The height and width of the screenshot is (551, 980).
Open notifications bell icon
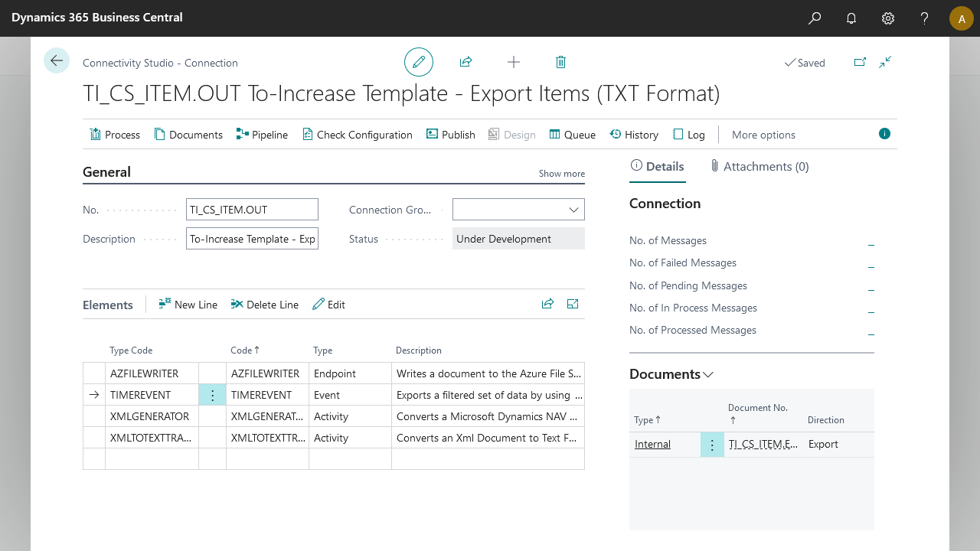coord(851,18)
